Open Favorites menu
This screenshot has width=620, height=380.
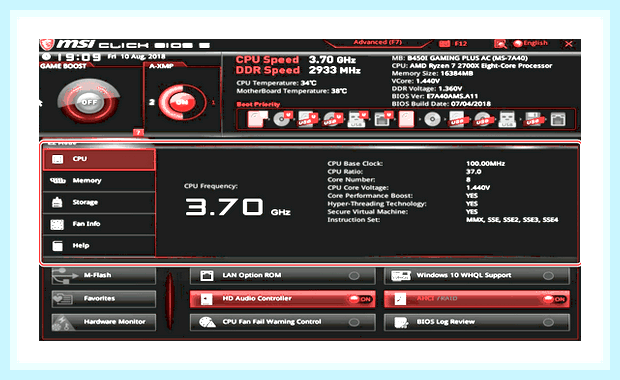[104, 299]
